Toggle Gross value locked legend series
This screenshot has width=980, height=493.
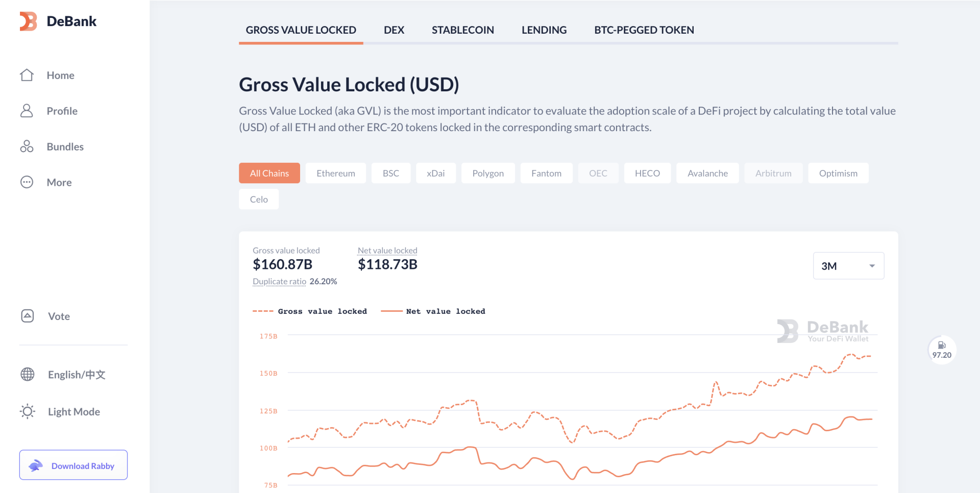click(x=310, y=311)
